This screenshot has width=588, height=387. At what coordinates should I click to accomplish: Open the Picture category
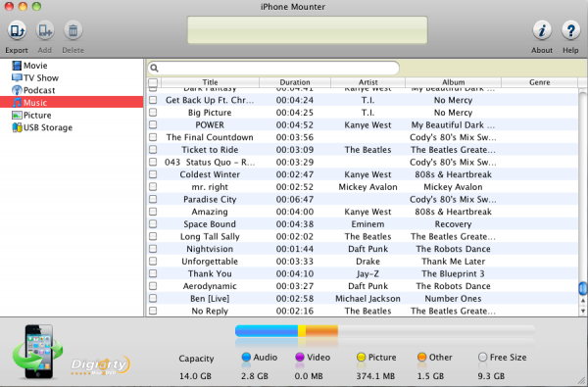pyautogui.click(x=37, y=116)
